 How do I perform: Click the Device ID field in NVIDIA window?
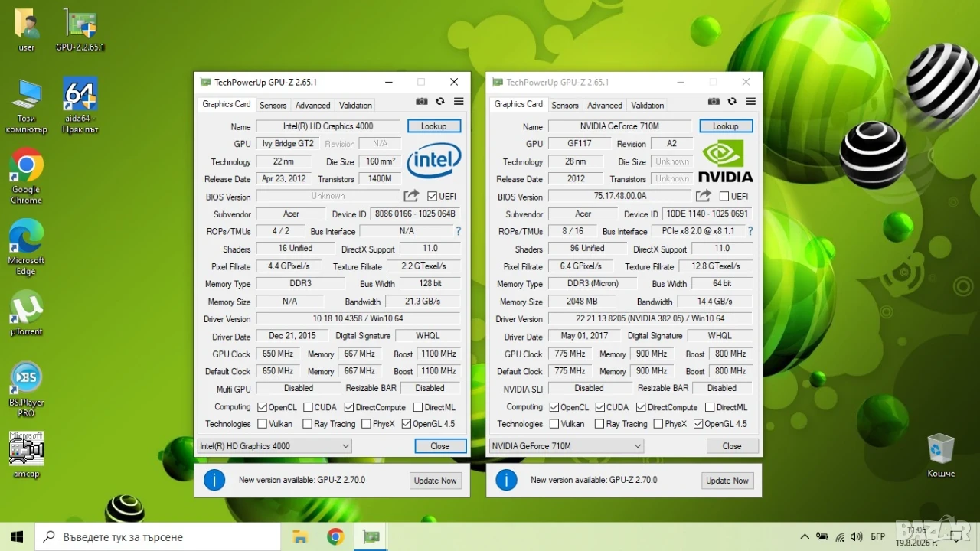click(707, 214)
